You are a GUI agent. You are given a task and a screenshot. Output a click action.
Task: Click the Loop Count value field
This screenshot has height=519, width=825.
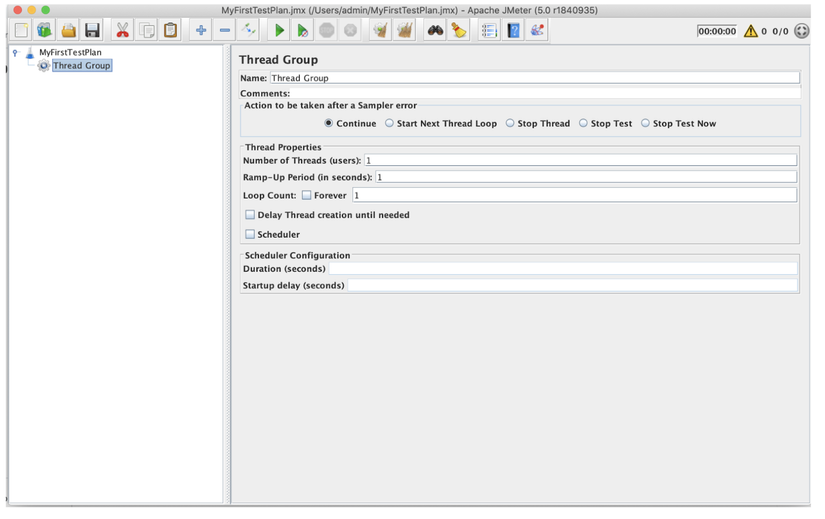(x=574, y=195)
